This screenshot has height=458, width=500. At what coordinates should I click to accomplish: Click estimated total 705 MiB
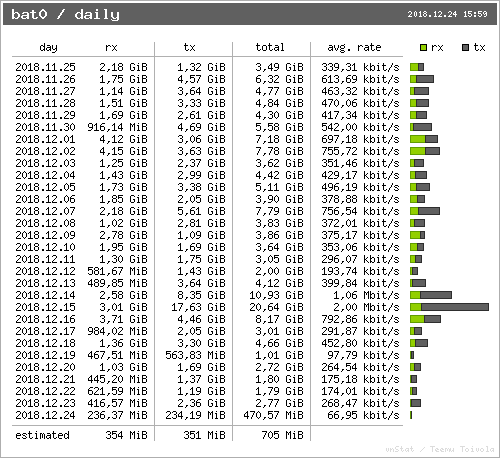point(282,435)
